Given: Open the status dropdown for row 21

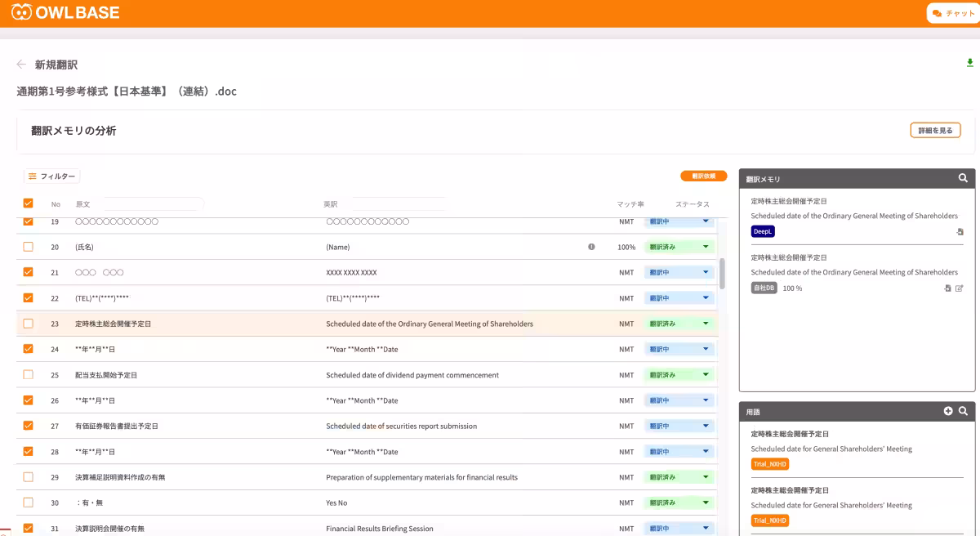Looking at the screenshot, I should pyautogui.click(x=679, y=272).
